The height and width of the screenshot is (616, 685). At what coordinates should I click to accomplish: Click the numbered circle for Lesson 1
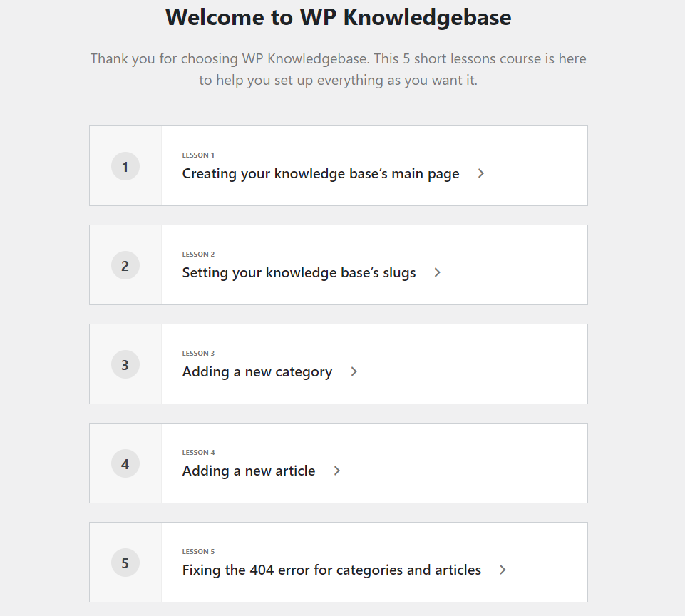(x=125, y=166)
